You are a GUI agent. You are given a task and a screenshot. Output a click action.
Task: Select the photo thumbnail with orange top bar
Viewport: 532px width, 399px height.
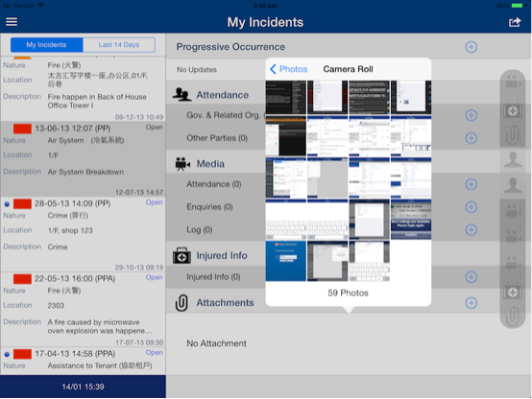pos(285,136)
